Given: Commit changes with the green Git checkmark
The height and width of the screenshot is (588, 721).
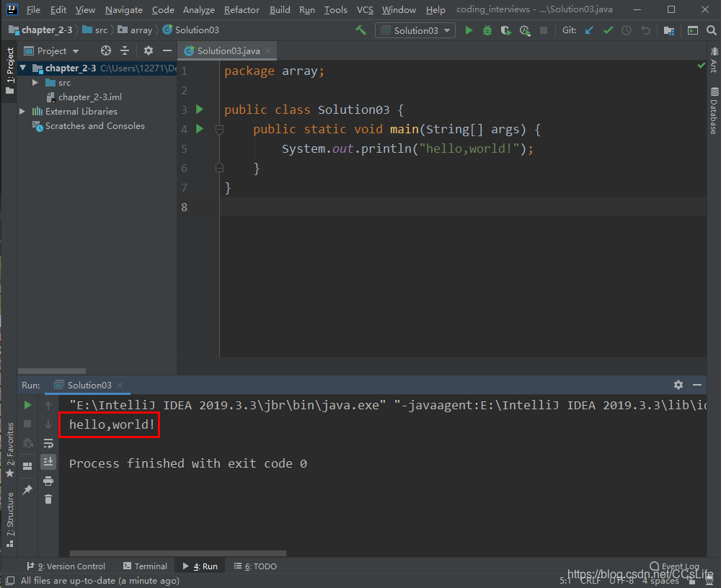Looking at the screenshot, I should pos(608,30).
